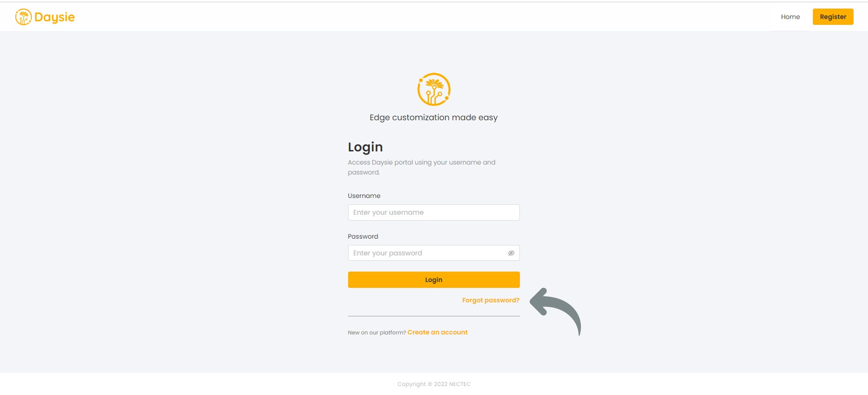Click the 'Copyright © 2022 NECTEC' footer text
The width and height of the screenshot is (868, 395).
click(x=434, y=384)
